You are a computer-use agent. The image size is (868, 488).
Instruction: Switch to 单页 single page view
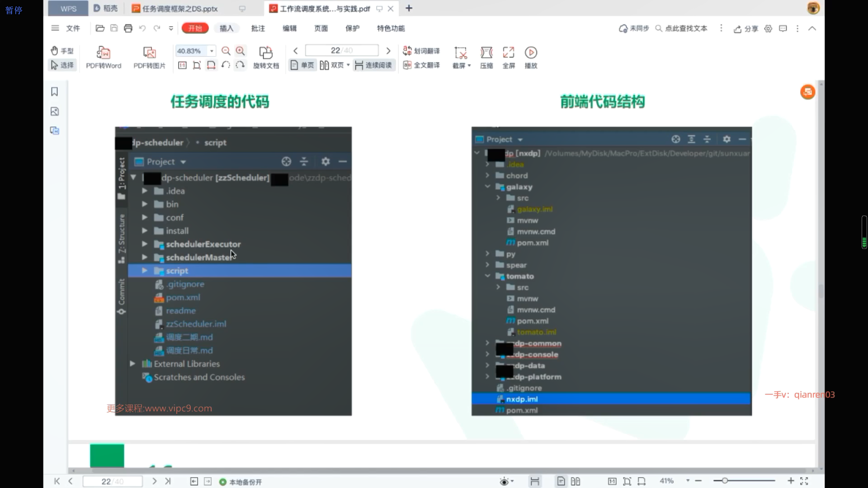coord(302,66)
